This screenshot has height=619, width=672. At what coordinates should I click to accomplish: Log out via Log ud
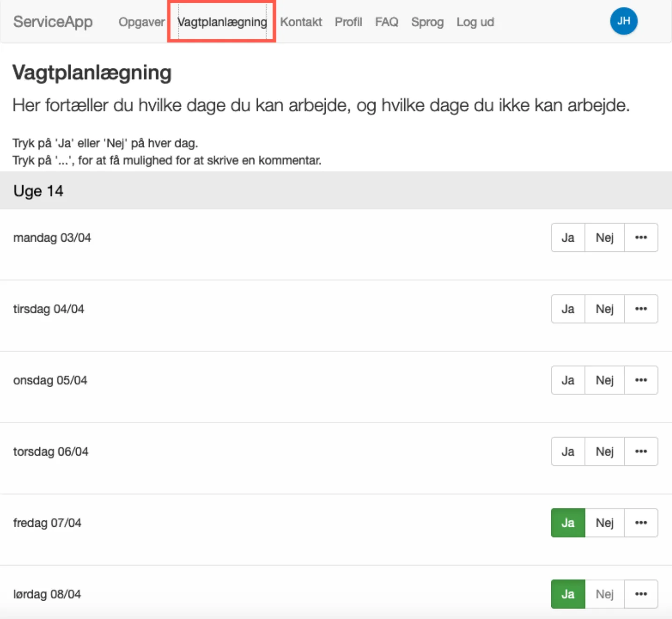475,22
